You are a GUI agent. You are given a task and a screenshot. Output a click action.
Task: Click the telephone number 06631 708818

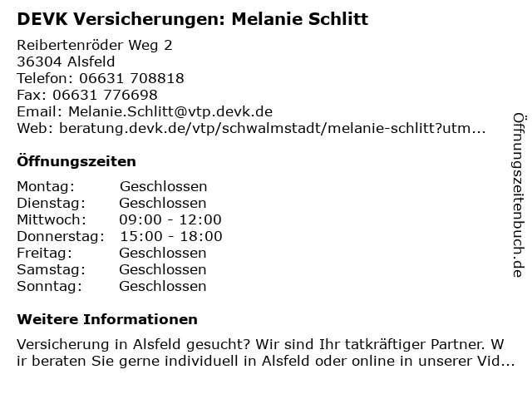pos(131,78)
